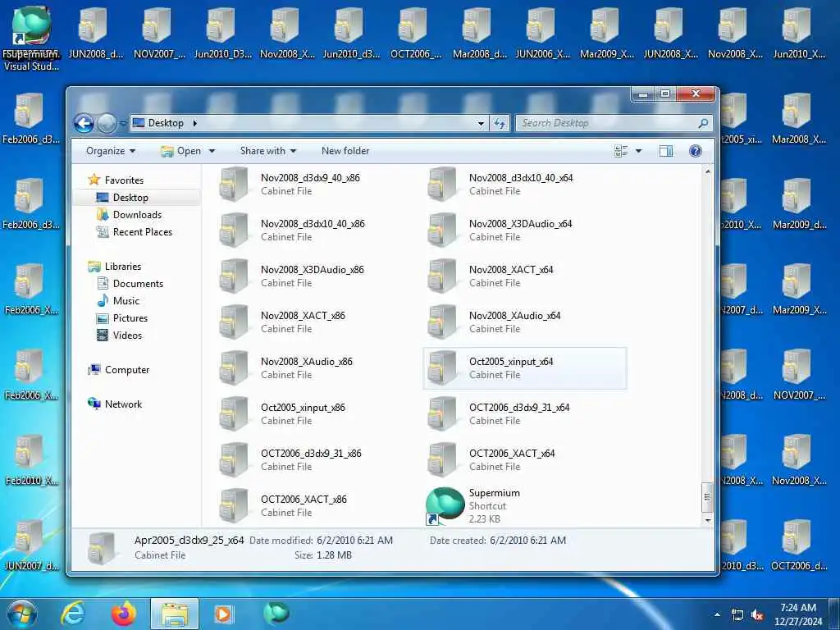840x630 pixels.
Task: Select the Supermium Visual Studio desktop shortcut
Action: 32,39
